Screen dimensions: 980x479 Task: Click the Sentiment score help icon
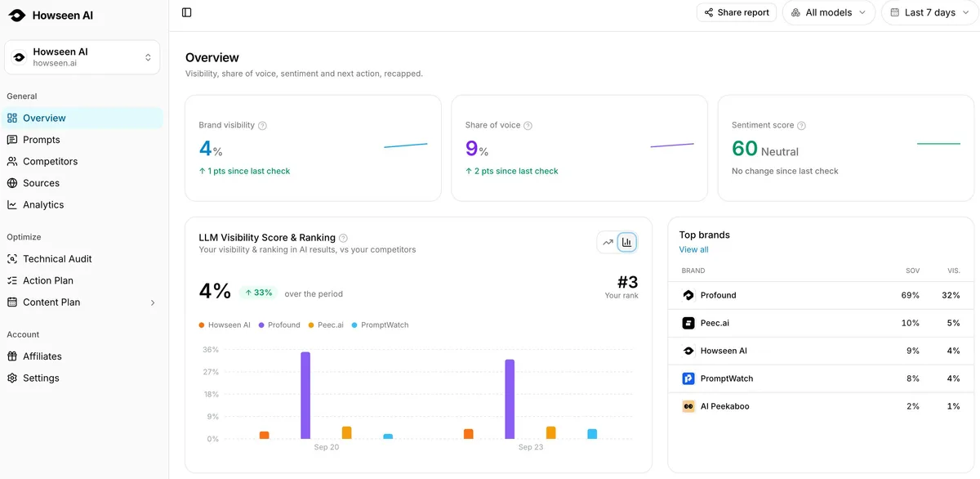[x=801, y=126]
